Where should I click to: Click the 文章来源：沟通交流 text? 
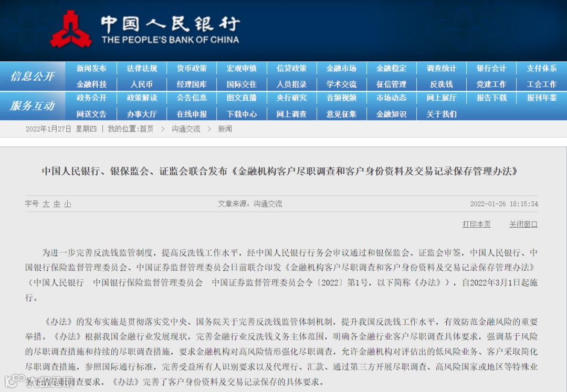click(250, 204)
